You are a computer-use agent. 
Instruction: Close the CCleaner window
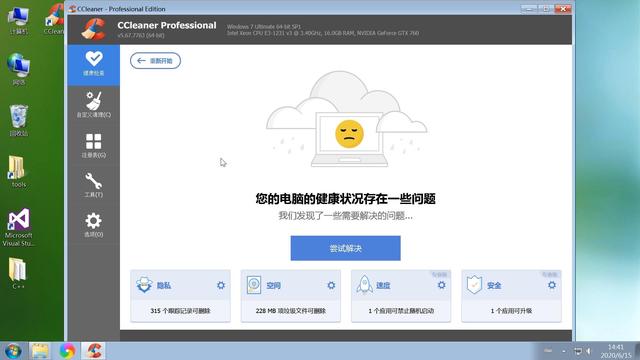(x=562, y=9)
